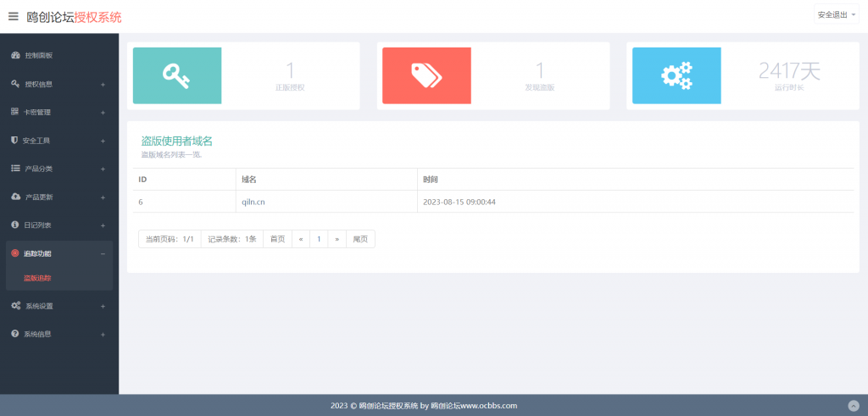Screen dimensions: 868x416
Task: Click the 发现盗版 count label
Action: point(540,87)
